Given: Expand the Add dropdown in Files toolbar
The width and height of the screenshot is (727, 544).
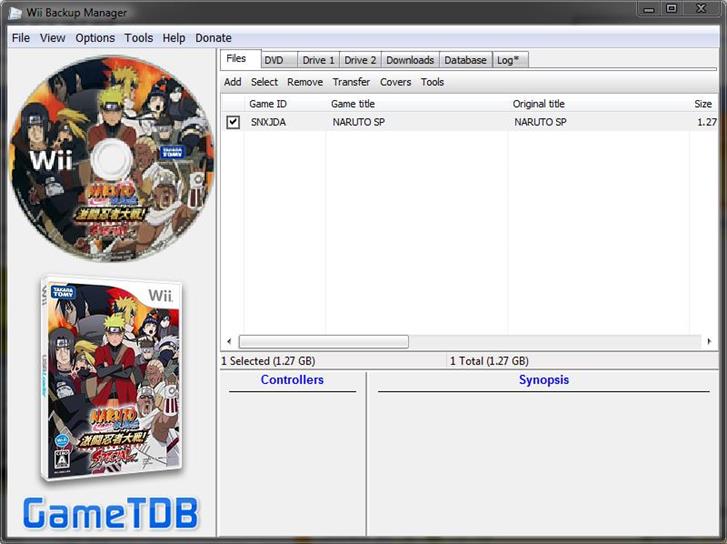Looking at the screenshot, I should coord(232,82).
